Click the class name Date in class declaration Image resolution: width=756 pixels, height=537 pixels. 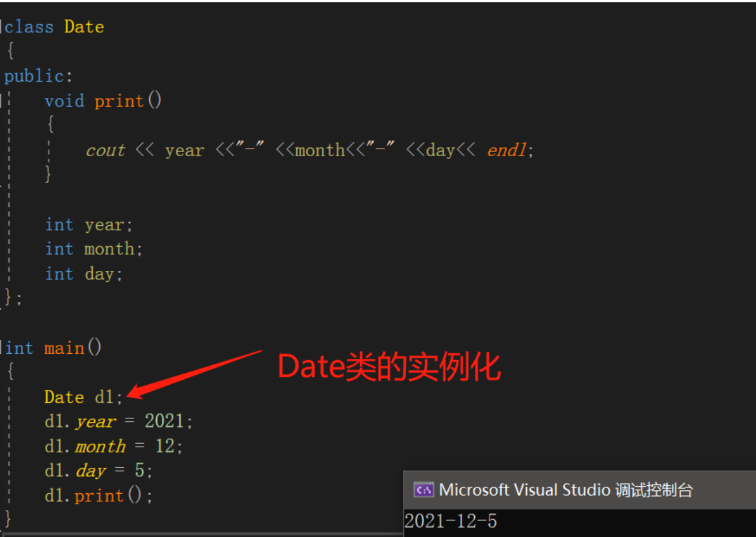coord(84,27)
